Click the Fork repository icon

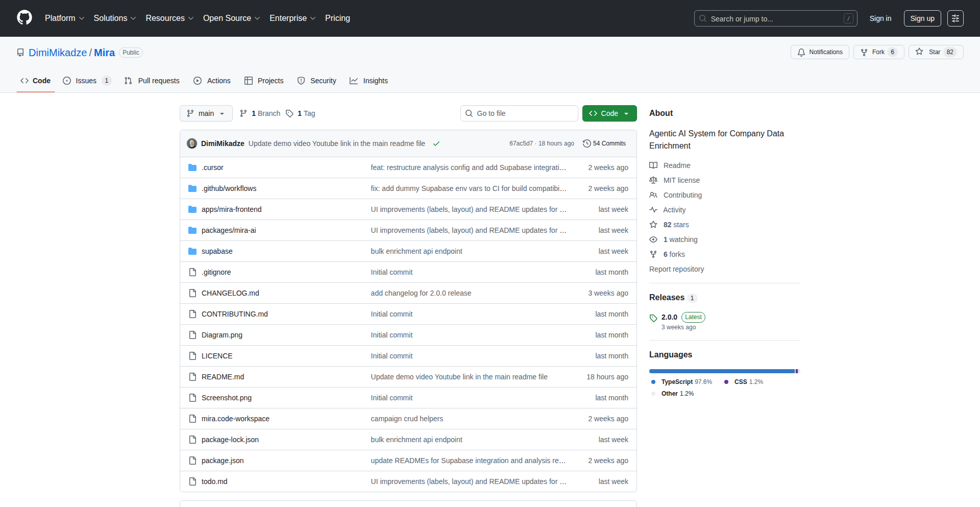(x=864, y=52)
